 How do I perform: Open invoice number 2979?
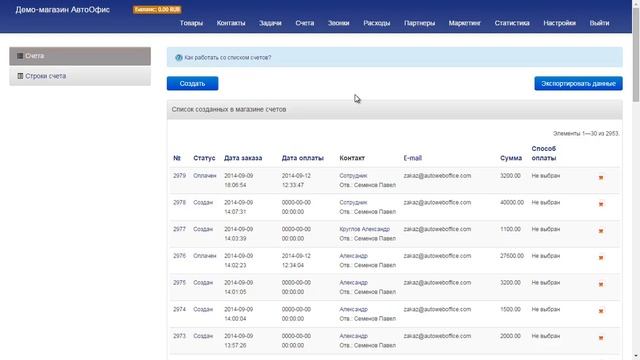(179, 176)
